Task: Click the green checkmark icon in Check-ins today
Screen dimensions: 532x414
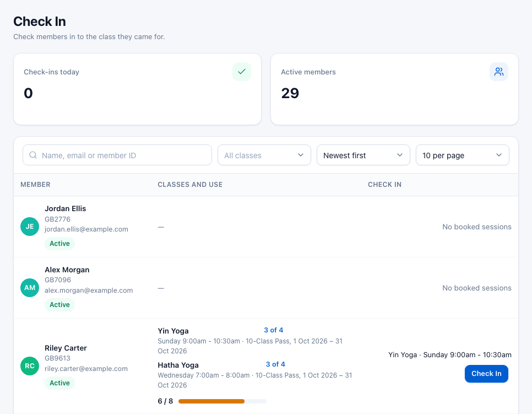Action: click(242, 72)
